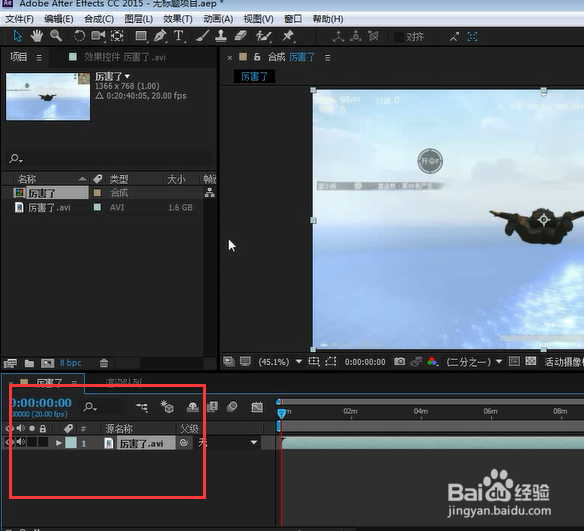Click the label color swatch of 厉害了.avi layer
The height and width of the screenshot is (531, 584).
pos(71,443)
